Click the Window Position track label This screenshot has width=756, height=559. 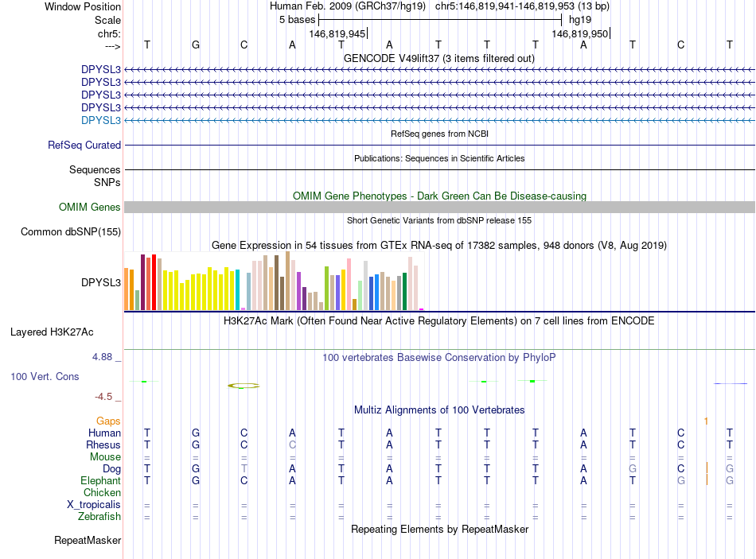click(83, 6)
